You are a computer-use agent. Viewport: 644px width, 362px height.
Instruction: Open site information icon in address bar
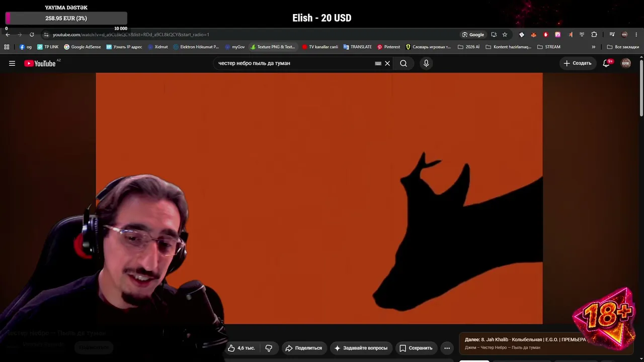click(46, 35)
